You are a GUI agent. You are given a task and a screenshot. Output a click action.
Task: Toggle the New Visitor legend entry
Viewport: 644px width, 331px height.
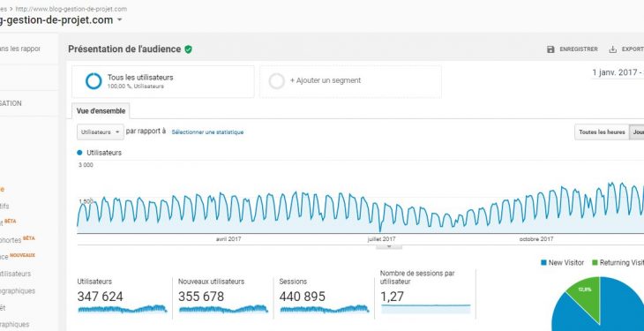562,262
